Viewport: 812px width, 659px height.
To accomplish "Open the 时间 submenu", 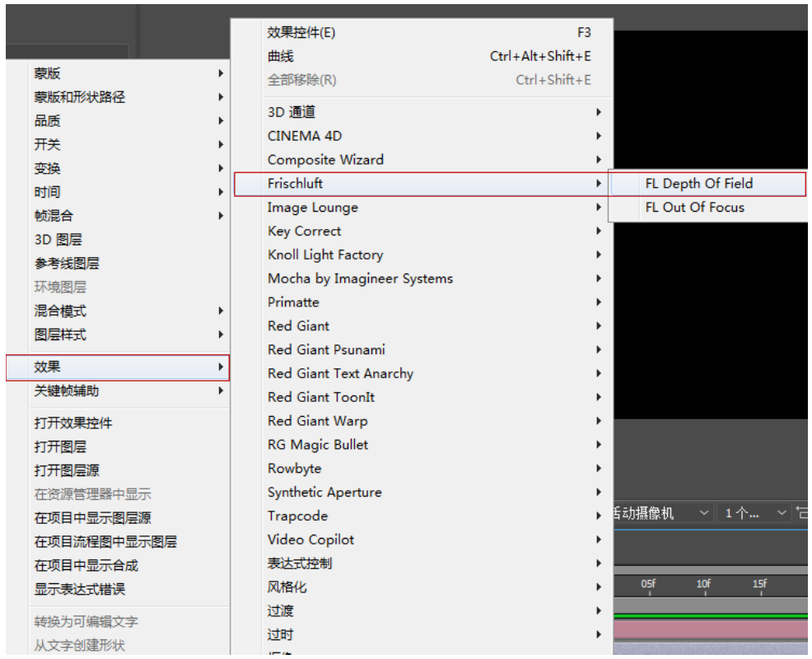I will click(x=118, y=192).
